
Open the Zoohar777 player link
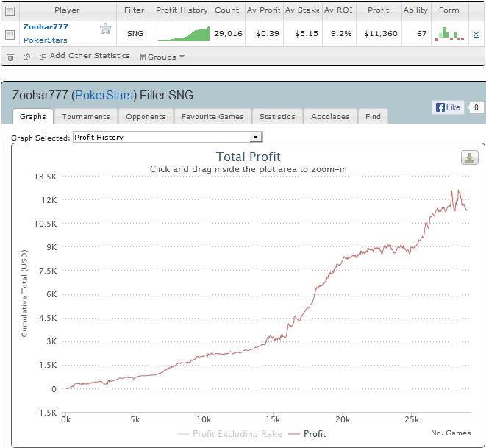(x=46, y=27)
